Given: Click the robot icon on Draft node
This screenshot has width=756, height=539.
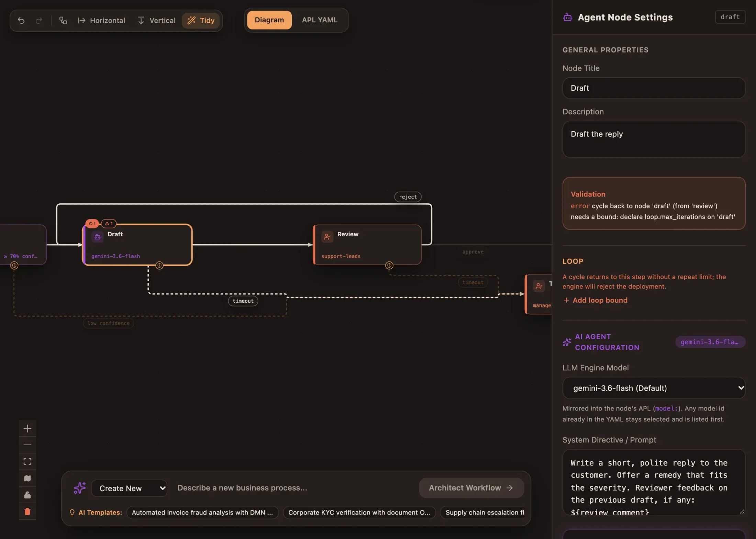Looking at the screenshot, I should click(98, 237).
